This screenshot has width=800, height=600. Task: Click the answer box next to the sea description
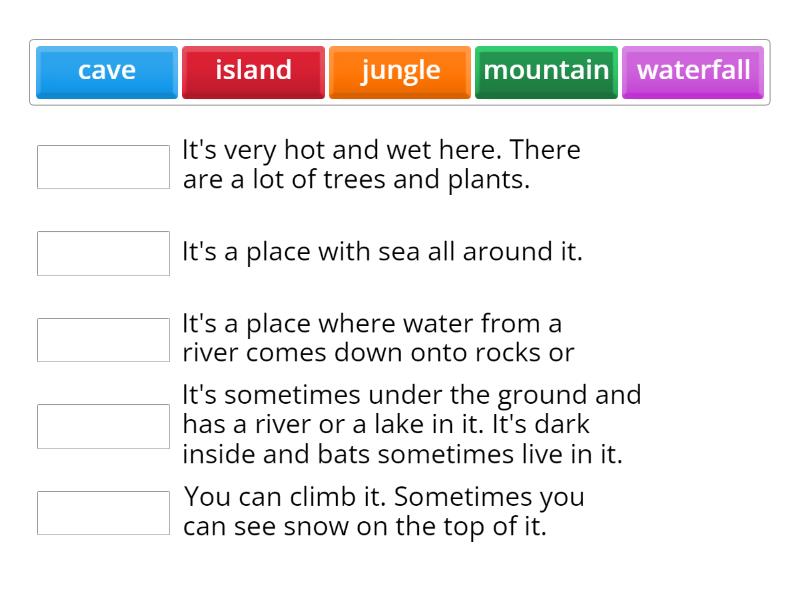click(103, 253)
